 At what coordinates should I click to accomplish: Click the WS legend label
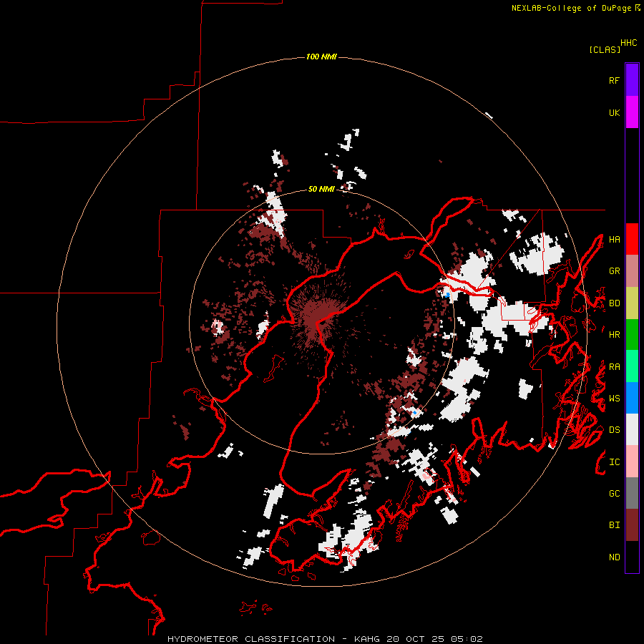click(x=614, y=399)
